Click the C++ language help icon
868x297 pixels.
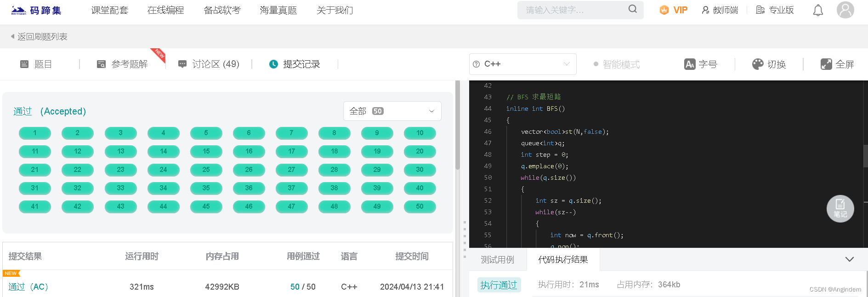(x=477, y=64)
